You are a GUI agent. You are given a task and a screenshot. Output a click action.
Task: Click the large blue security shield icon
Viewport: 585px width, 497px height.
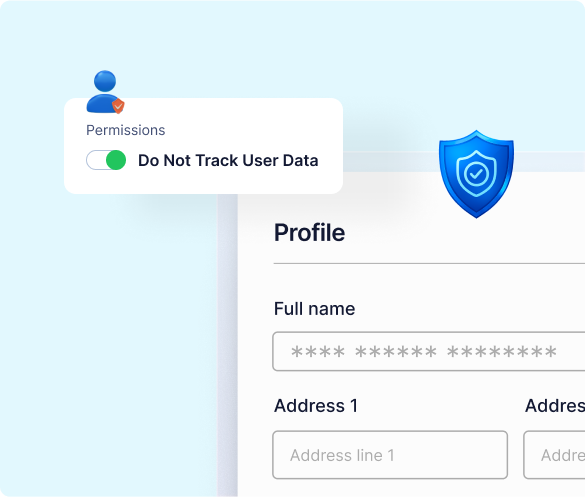[476, 174]
